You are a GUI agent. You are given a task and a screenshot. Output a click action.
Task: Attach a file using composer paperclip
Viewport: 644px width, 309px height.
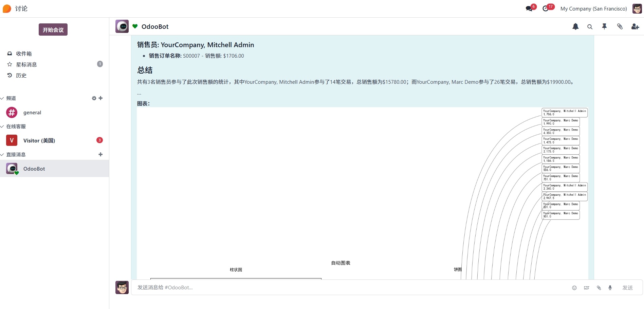point(599,288)
